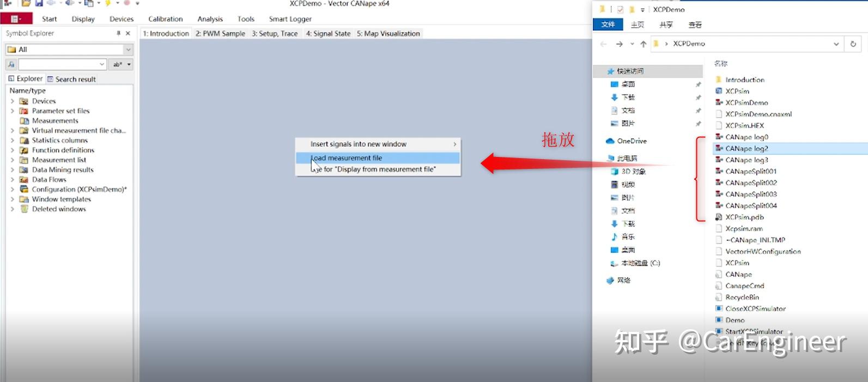Click the properties checkmark icon in Explorer's title bar
The image size is (868, 382).
pos(621,9)
